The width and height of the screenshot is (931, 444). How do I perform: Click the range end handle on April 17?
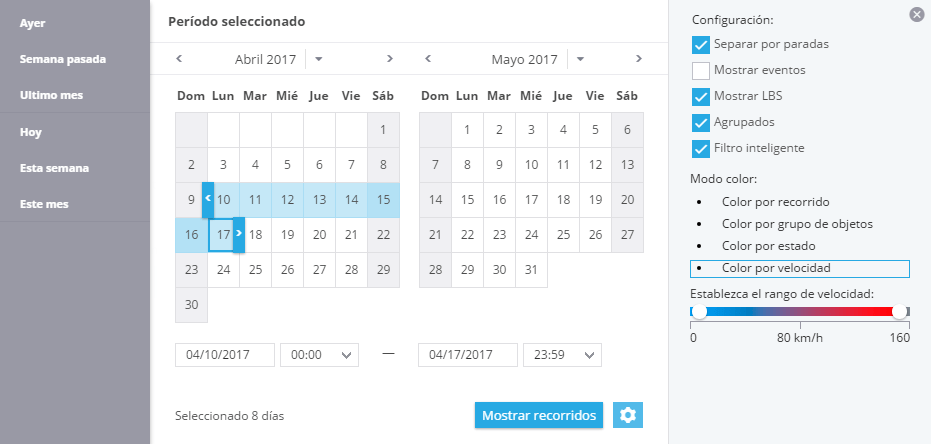click(239, 235)
